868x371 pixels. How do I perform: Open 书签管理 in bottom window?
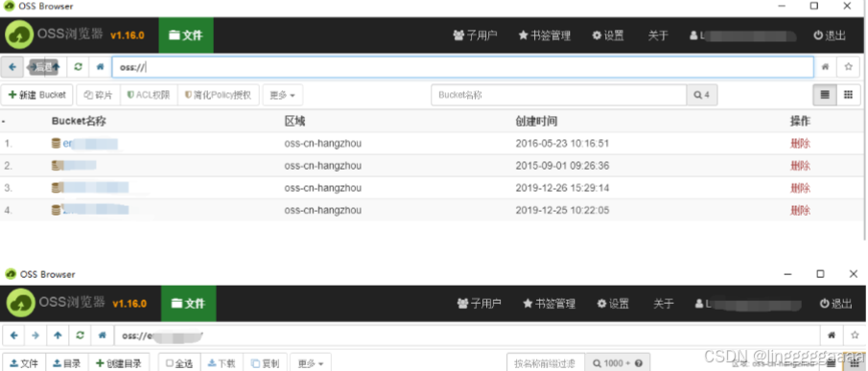pos(550,304)
